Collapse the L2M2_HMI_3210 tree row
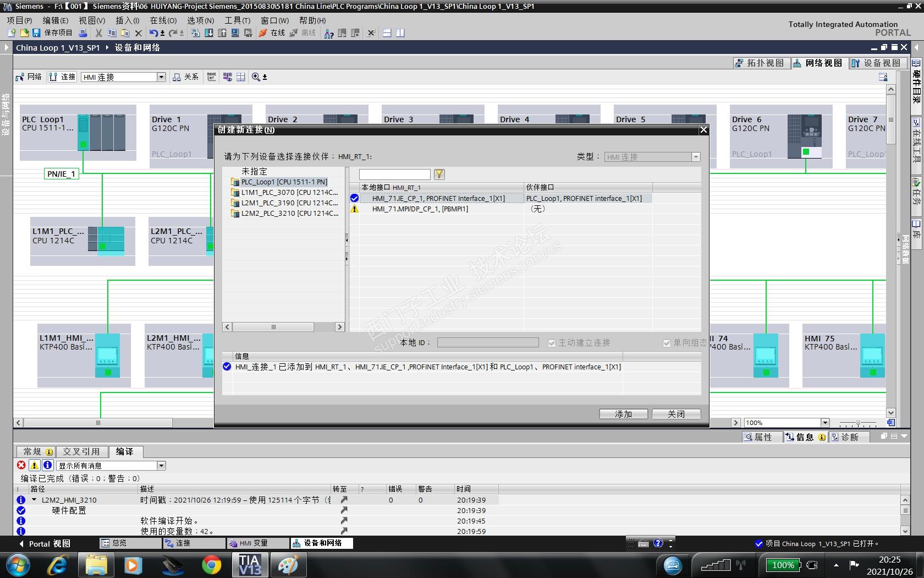 (x=34, y=500)
